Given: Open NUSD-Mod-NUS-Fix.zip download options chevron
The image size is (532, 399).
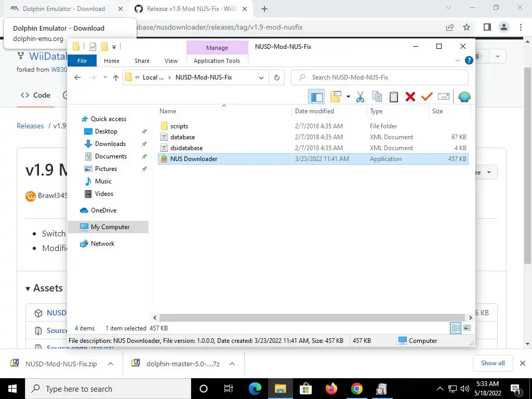Looking at the screenshot, I should [110, 364].
